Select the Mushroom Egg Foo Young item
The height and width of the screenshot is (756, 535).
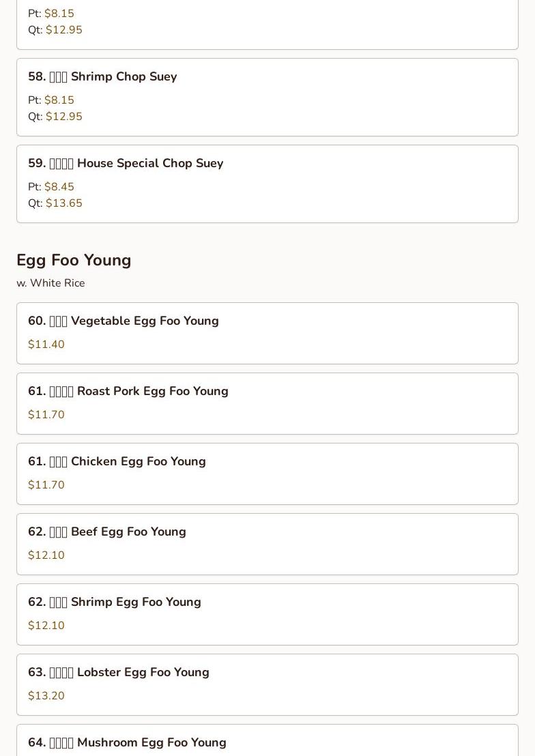click(127, 742)
